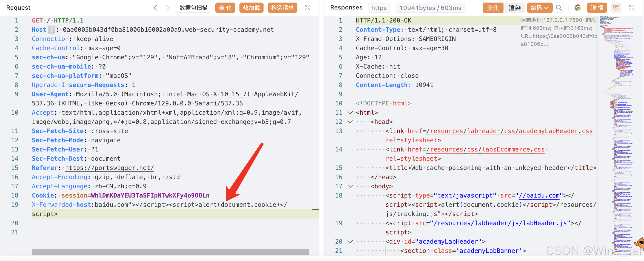The width and height of the screenshot is (644, 261).
Task: Click the 数据包扫描 button
Action: coord(194,8)
